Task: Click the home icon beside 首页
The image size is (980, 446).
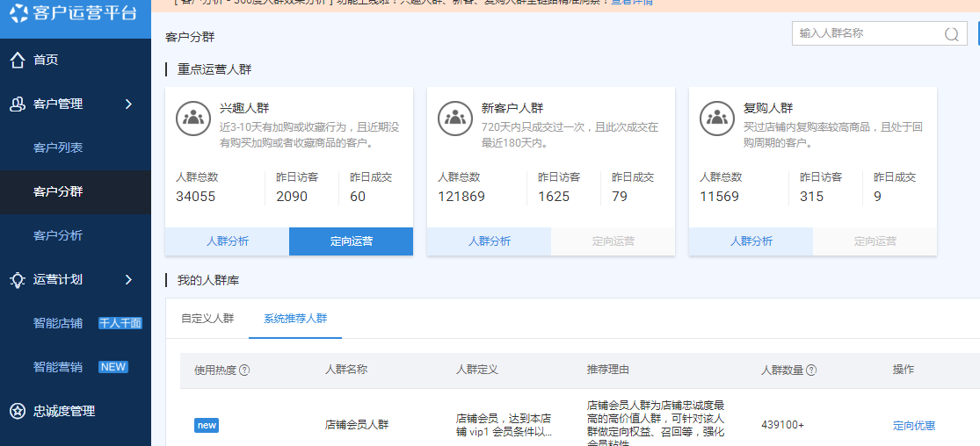Action: pyautogui.click(x=17, y=60)
